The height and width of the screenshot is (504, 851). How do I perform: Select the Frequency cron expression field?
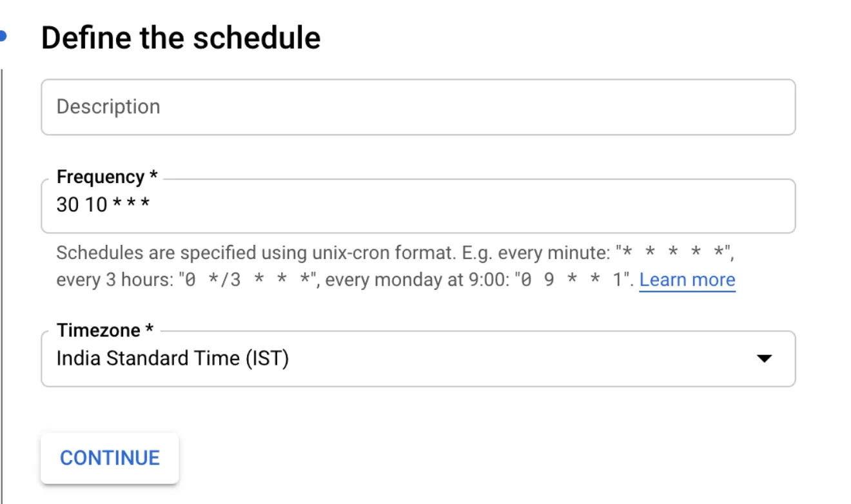tap(418, 205)
